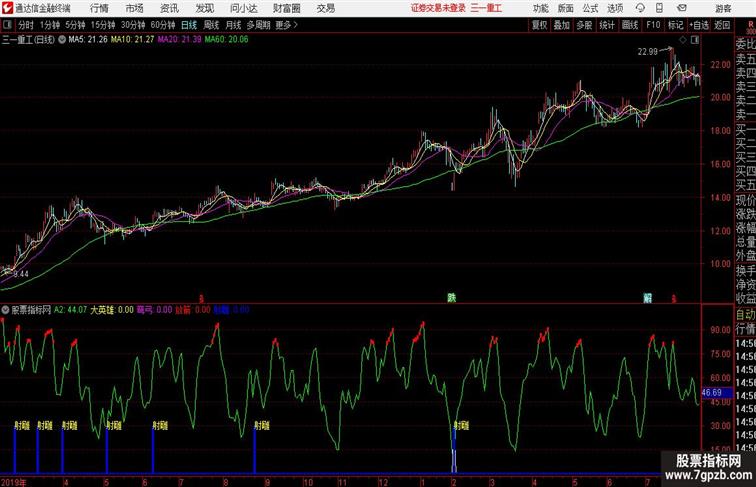Click the 叠加 overlay button

coord(562,25)
